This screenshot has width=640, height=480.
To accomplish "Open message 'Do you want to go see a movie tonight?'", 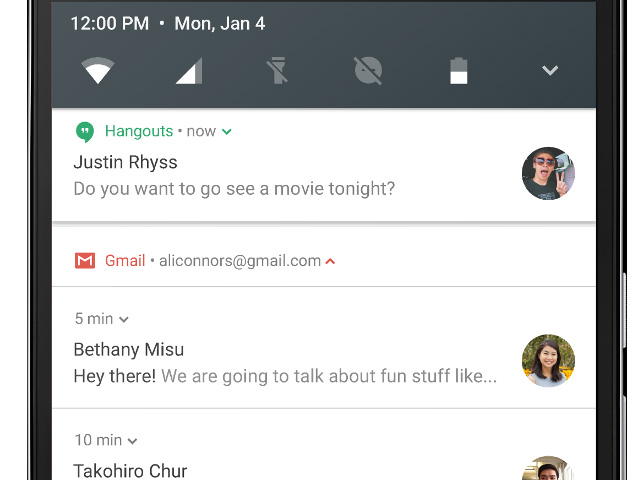I will point(234,189).
